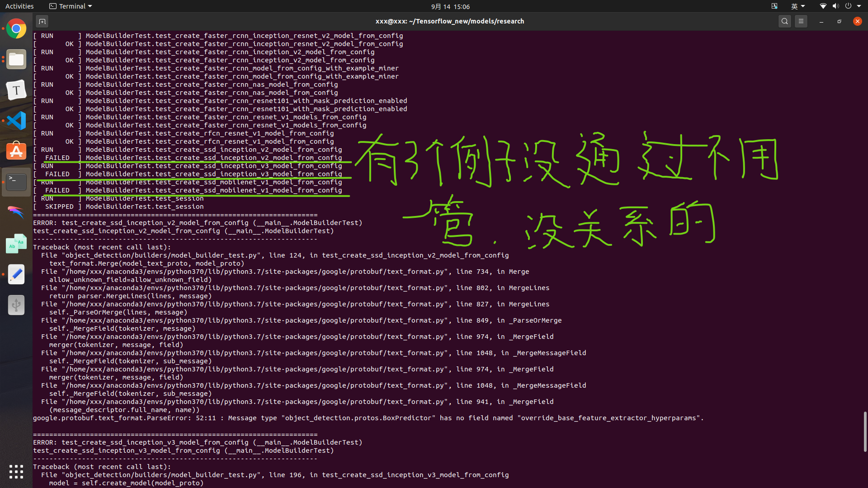
Task: Open the text editor dock icon
Action: click(x=16, y=274)
